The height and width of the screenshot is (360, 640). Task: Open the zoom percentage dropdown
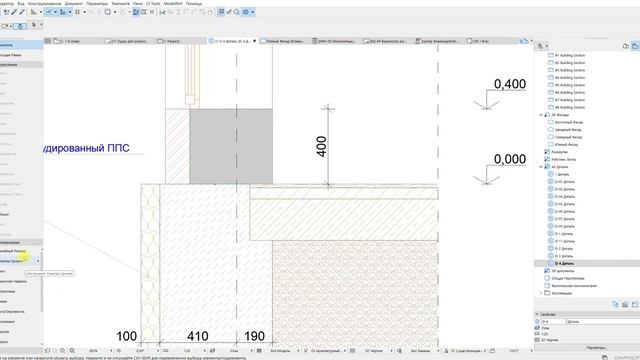point(111,351)
